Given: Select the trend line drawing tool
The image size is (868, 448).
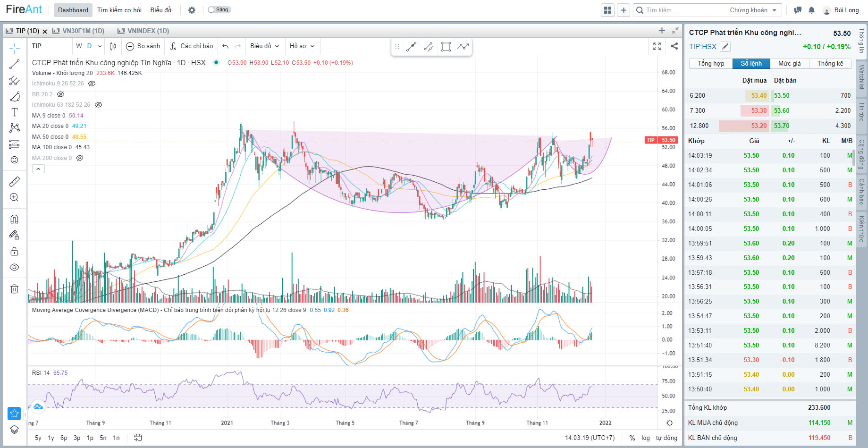Looking at the screenshot, I should click(14, 64).
